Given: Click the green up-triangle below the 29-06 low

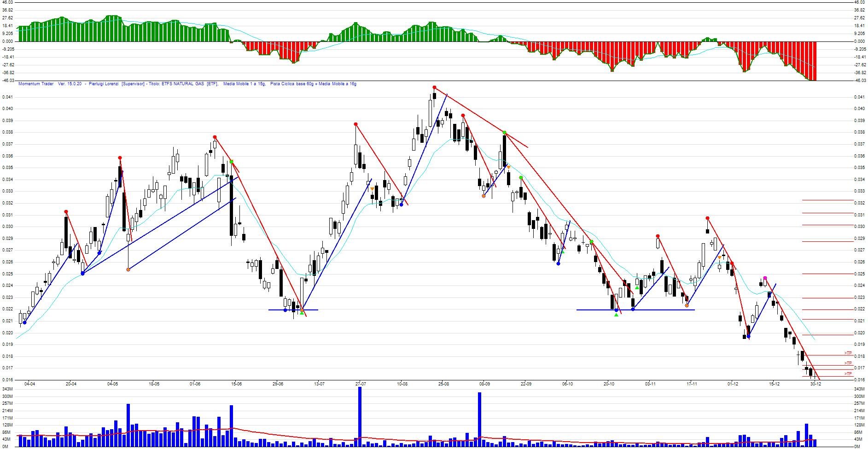Looking at the screenshot, I should pyautogui.click(x=302, y=313).
